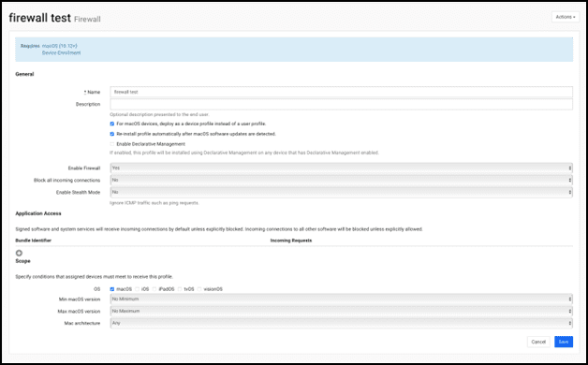Open the Min macOS version dropdown
Screen dimensions: 588x365
click(x=341, y=299)
